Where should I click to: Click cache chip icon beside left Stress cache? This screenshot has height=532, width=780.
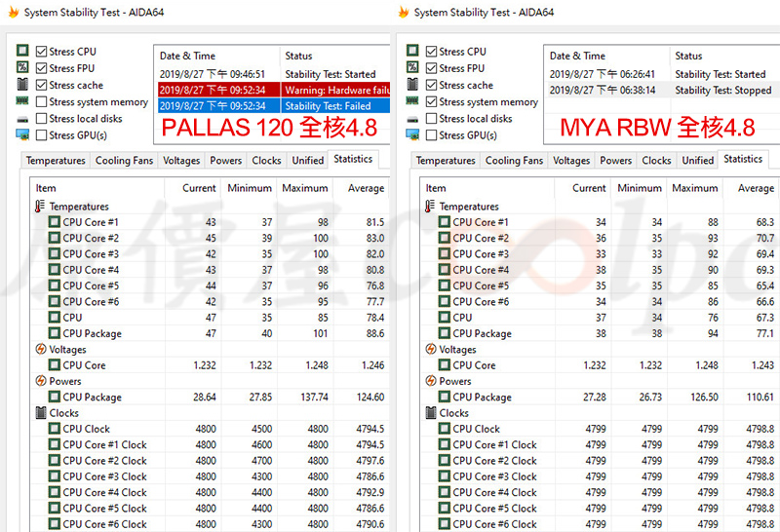pos(22,84)
